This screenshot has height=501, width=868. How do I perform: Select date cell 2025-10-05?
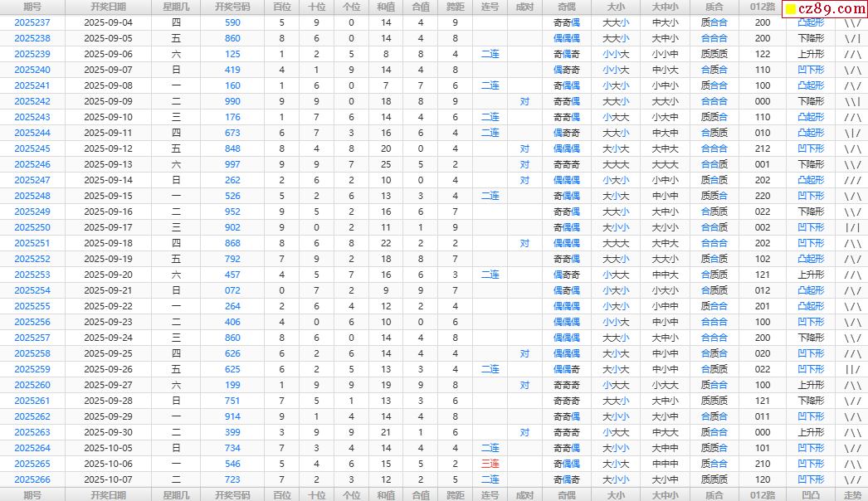click(x=109, y=448)
